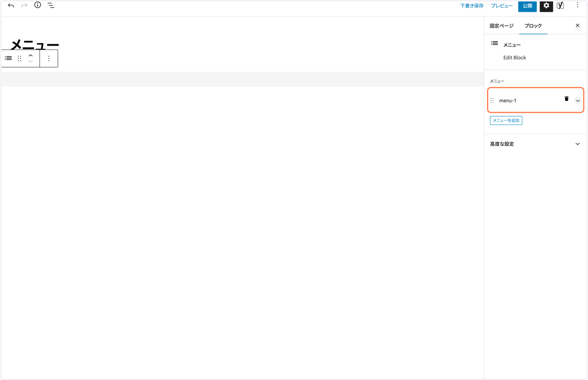Close the settings sidebar
The image size is (588, 380).
pos(578,25)
